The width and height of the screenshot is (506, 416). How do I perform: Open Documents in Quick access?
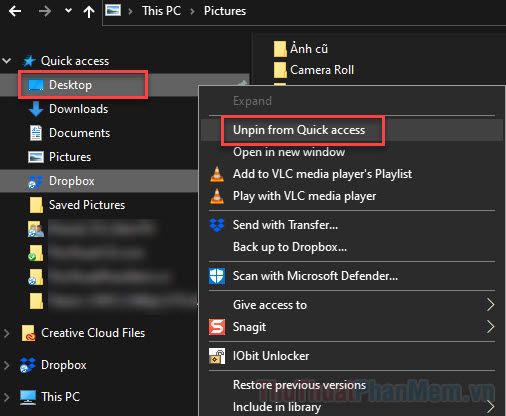point(79,133)
